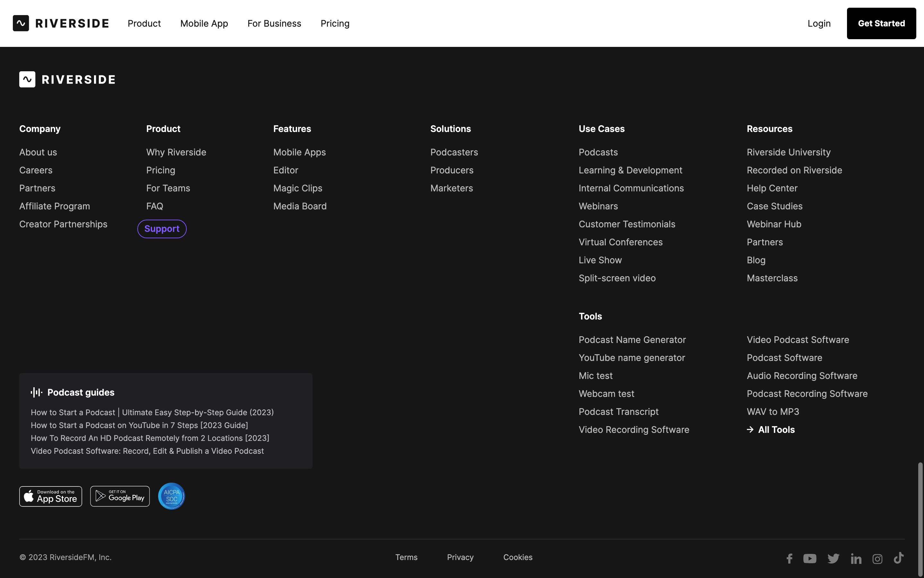Open the Split-screen video link
This screenshot has height=578, width=924.
pos(617,278)
